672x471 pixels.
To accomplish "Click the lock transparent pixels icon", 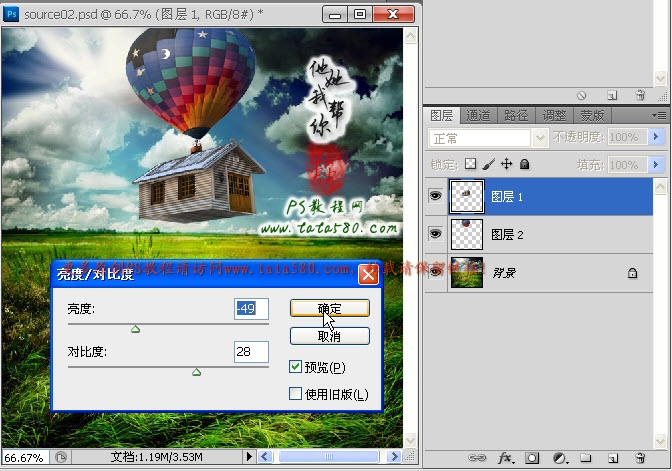I will click(471, 164).
